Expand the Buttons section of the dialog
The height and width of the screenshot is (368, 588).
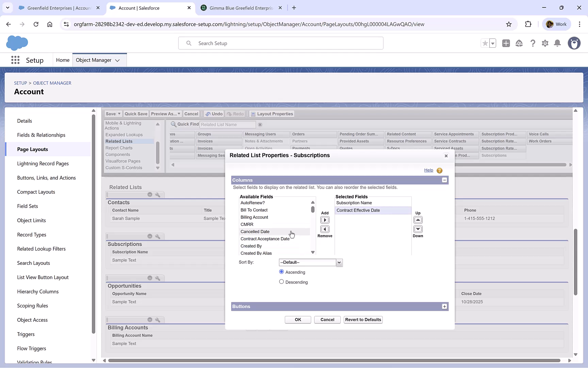click(444, 306)
